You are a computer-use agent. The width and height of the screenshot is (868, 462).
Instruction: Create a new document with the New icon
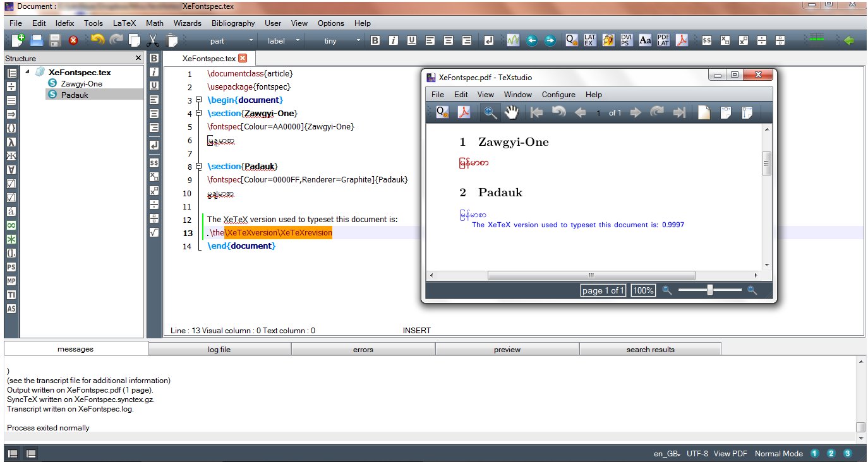(18, 40)
